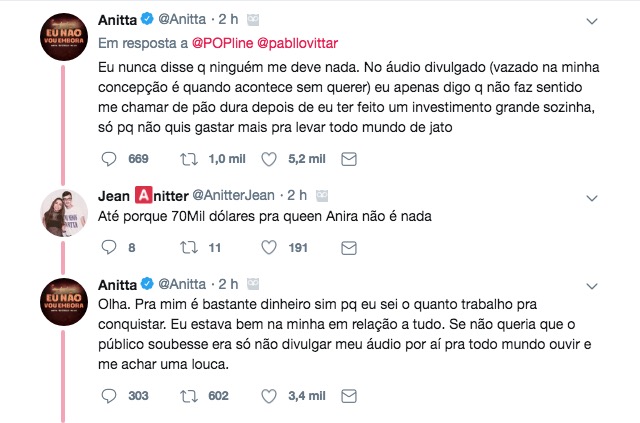Screen dimensions: 640x423
Task: Like Anitta's last tweet with 3,4 mil likes
Action: 268,396
